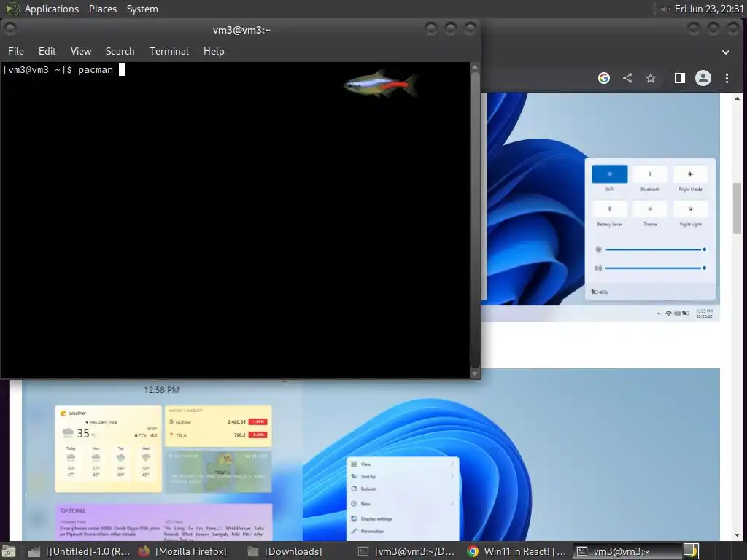747x560 pixels.
Task: Click the sun brightness icon beside the slider
Action: coord(598,249)
